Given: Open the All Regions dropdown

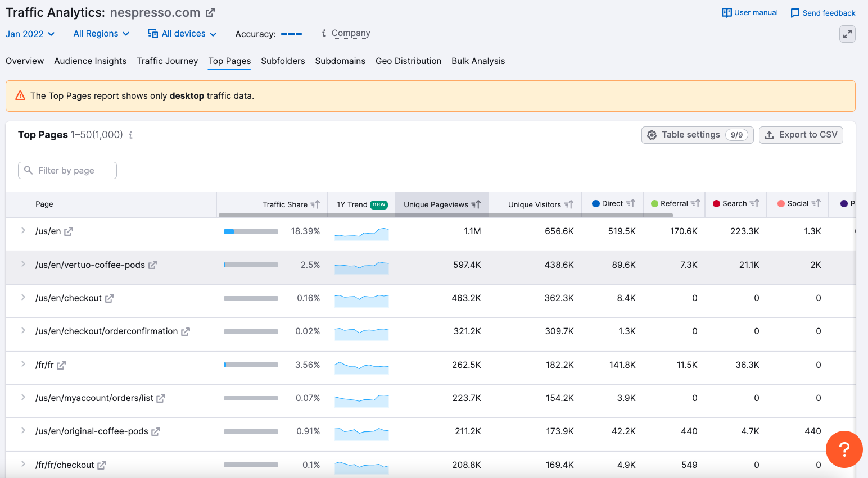Looking at the screenshot, I should (x=101, y=34).
